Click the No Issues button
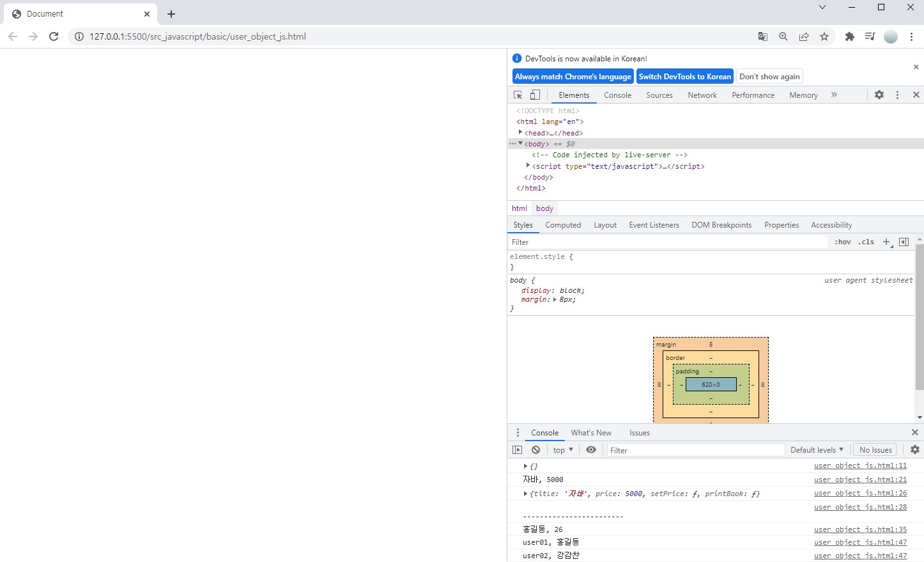 [875, 450]
